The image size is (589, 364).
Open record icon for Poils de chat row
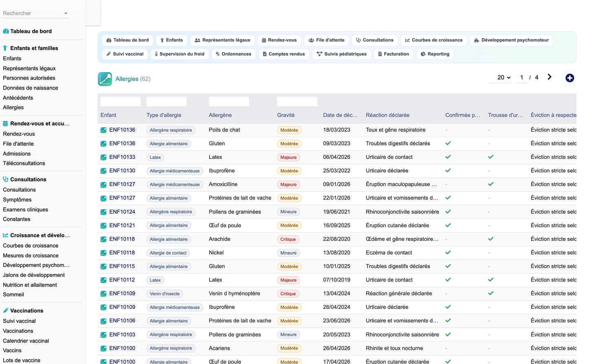(104, 130)
